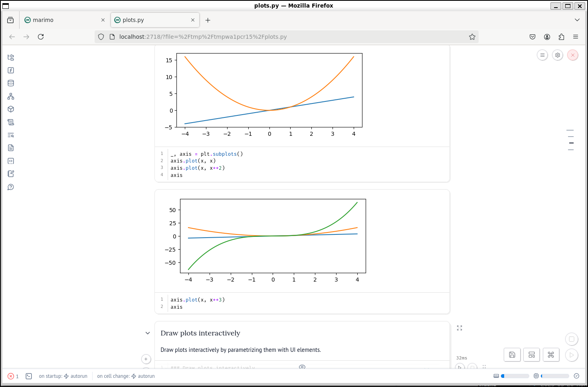Toggle the app layout view button

point(532,355)
